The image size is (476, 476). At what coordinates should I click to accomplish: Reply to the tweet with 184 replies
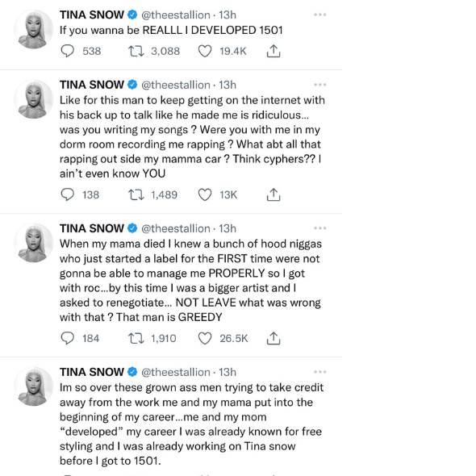[68, 338]
